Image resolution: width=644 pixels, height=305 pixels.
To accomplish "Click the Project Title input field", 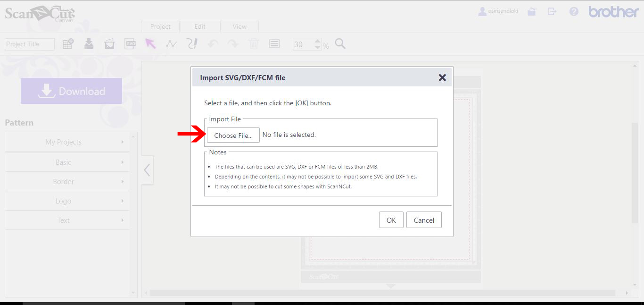I will [29, 43].
